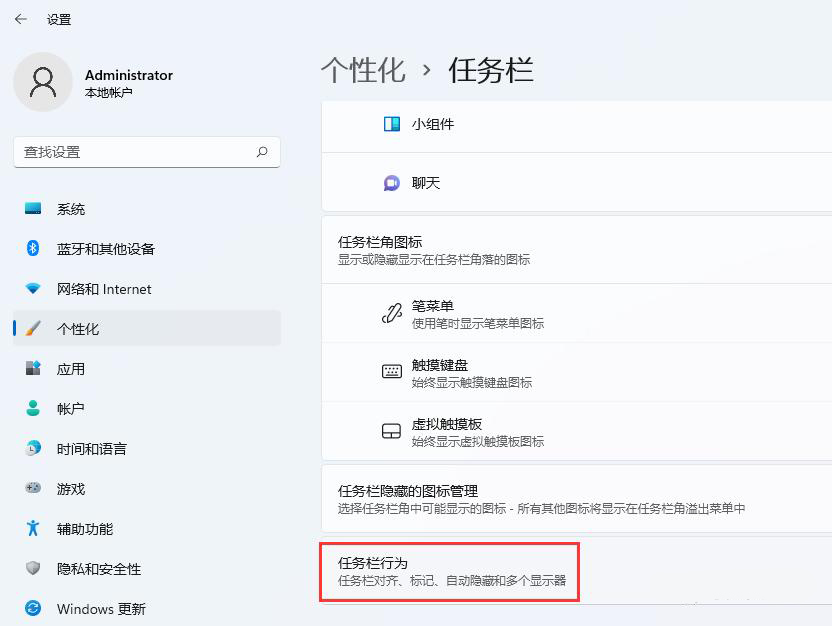Click the 聊天 chat icon
Image resolution: width=832 pixels, height=626 pixels.
click(x=392, y=183)
